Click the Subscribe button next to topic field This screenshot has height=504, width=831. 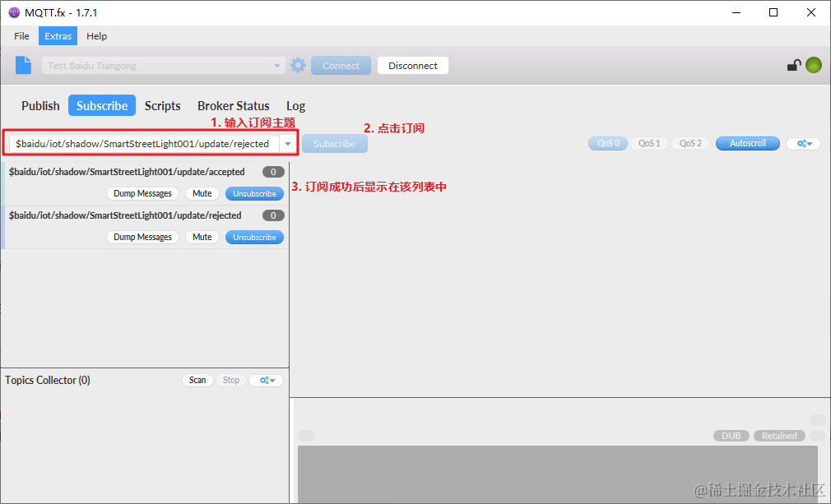(x=334, y=143)
